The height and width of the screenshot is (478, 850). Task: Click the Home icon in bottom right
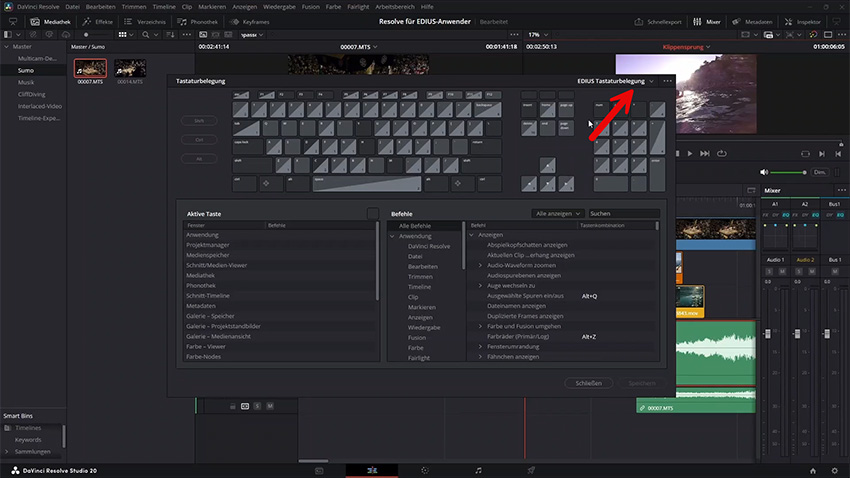[x=813, y=470]
